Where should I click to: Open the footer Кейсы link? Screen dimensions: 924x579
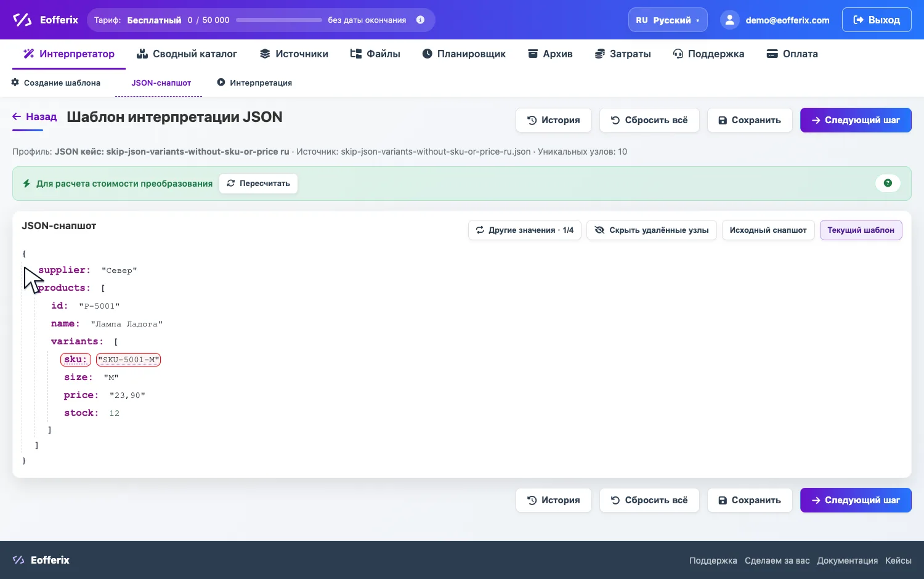coord(898,561)
